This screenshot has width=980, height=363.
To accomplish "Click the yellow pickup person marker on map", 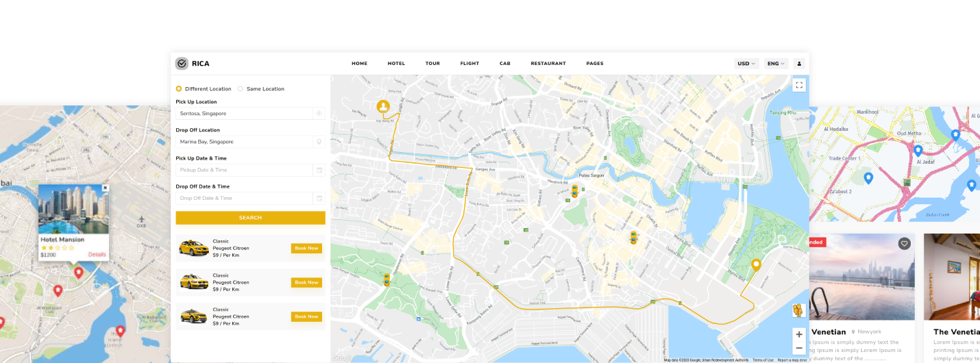I will [383, 106].
